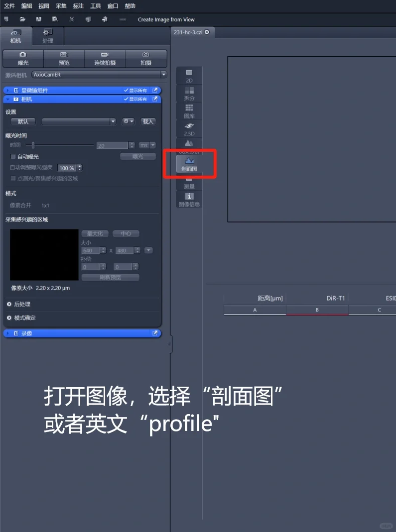This screenshot has width=396, height=532.
Task: Click the 预览 live preview button
Action: pos(64,58)
